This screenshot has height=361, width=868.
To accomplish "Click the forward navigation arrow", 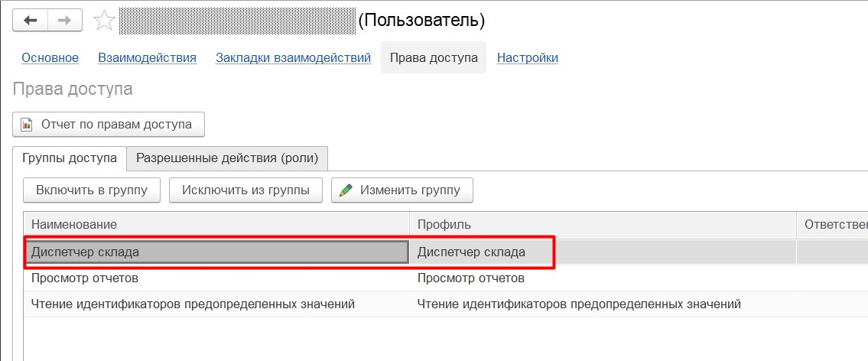I will coord(65,21).
